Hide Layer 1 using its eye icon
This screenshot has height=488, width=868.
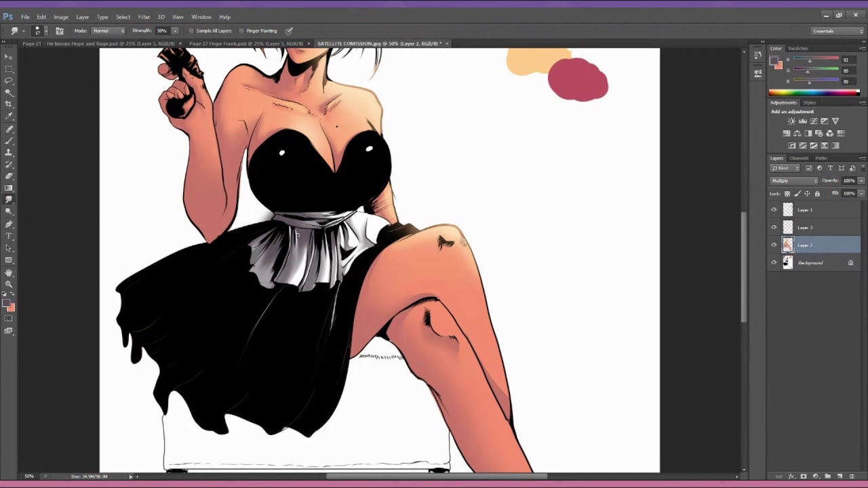pyautogui.click(x=774, y=210)
